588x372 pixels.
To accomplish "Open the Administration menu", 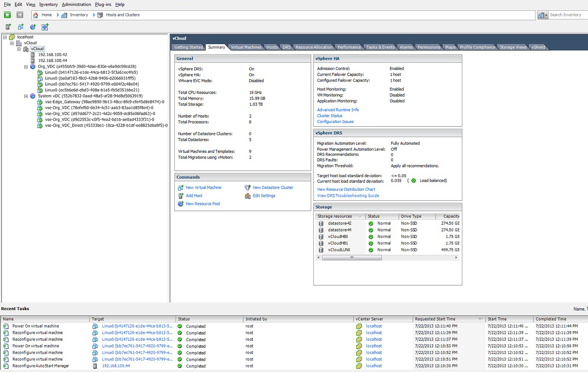I will pos(76,4).
